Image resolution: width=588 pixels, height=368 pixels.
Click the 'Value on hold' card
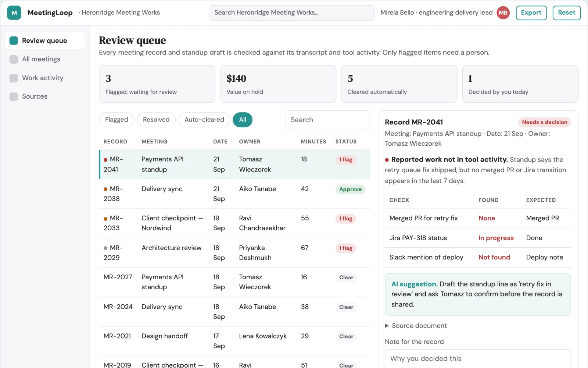point(278,84)
